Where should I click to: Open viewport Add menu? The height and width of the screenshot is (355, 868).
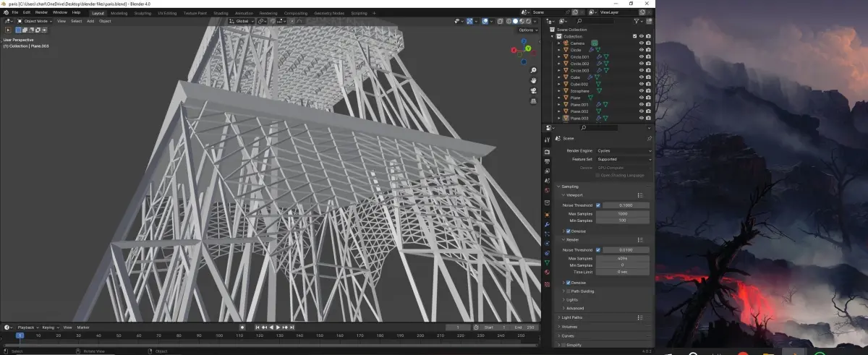click(90, 21)
